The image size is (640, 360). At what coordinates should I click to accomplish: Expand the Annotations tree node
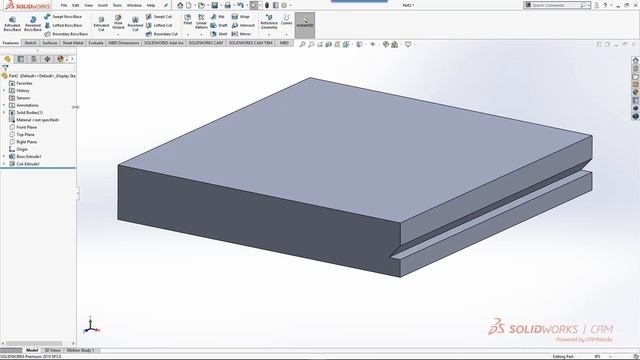click(x=4, y=105)
